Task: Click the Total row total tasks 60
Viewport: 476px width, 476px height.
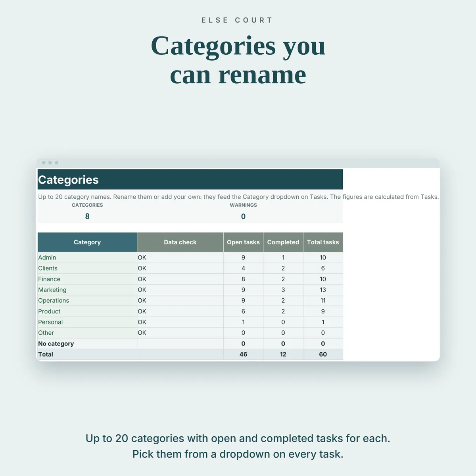Action: pyautogui.click(x=323, y=354)
